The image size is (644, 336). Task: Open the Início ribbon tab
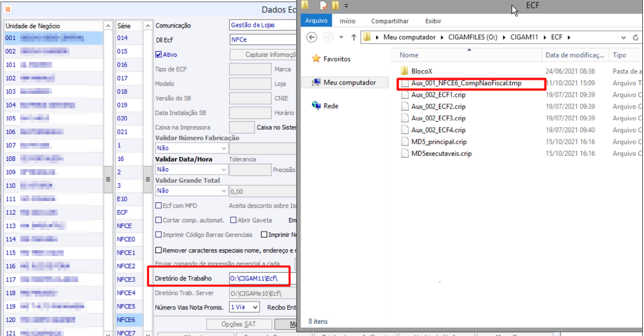[x=347, y=21]
